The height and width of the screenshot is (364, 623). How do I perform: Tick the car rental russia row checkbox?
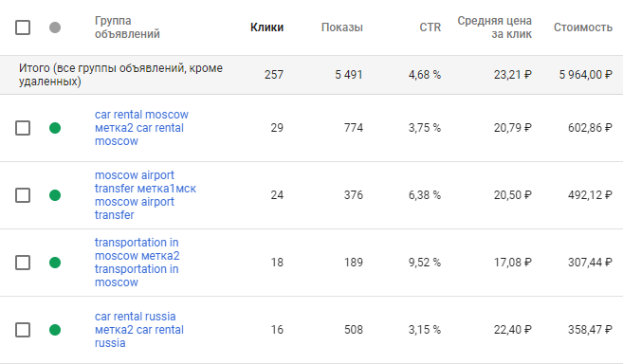tap(23, 330)
